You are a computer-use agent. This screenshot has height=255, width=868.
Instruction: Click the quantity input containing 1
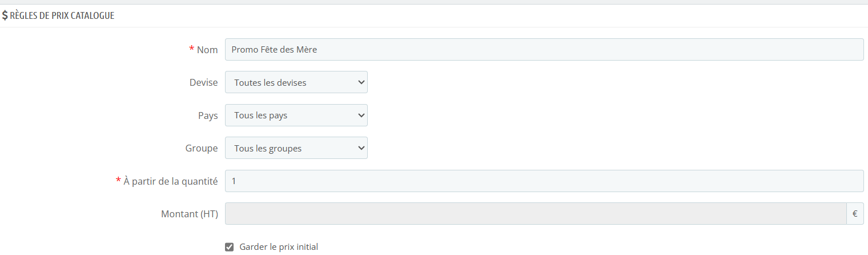click(544, 181)
